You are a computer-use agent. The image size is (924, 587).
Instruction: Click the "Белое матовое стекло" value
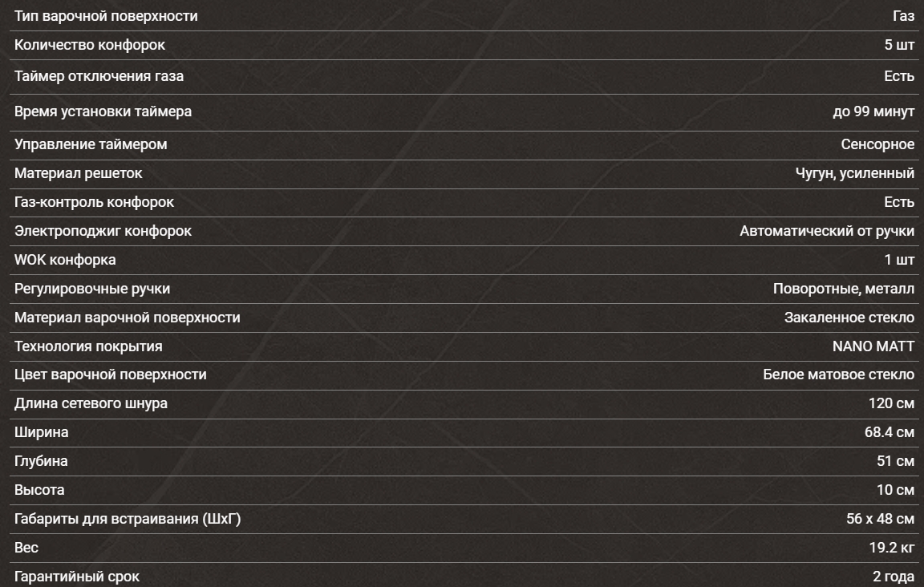(x=838, y=374)
